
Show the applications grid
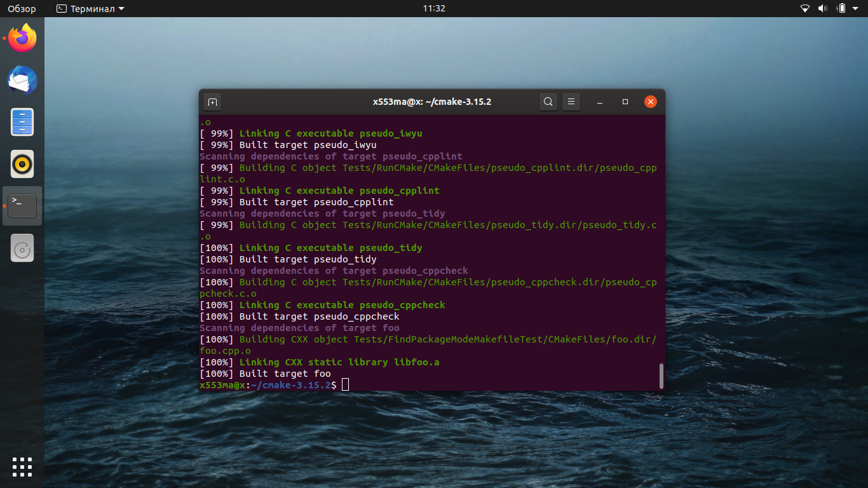[x=22, y=466]
